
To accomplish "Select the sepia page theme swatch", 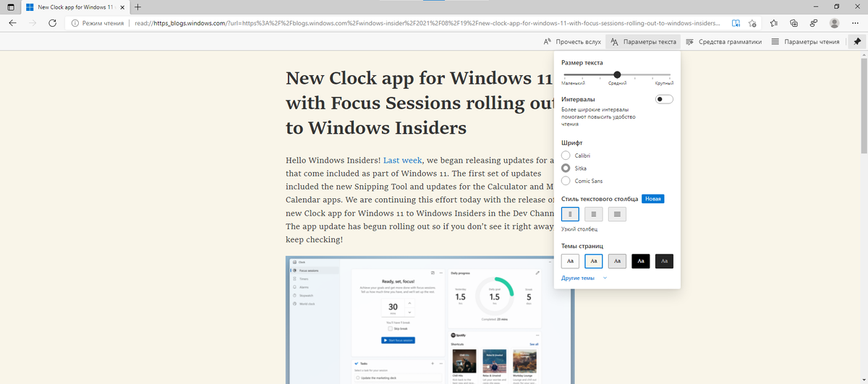I will tap(593, 260).
